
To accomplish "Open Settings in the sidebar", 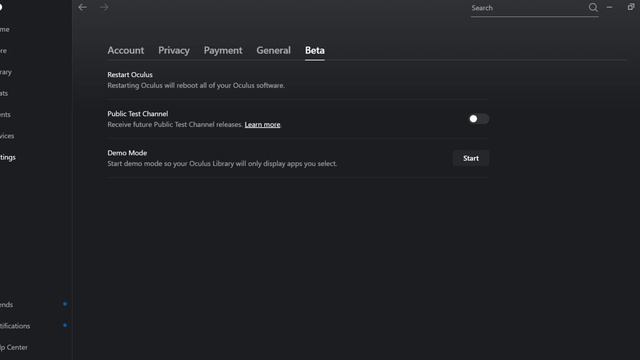I will tap(8, 157).
